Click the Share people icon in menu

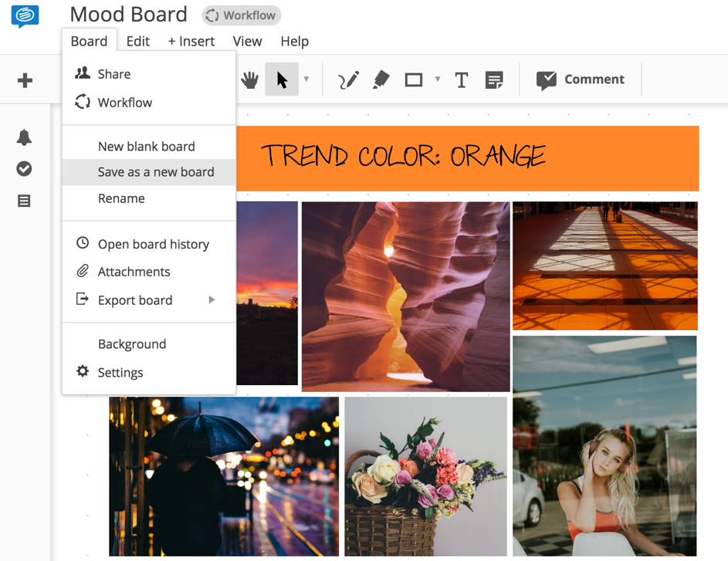(83, 73)
